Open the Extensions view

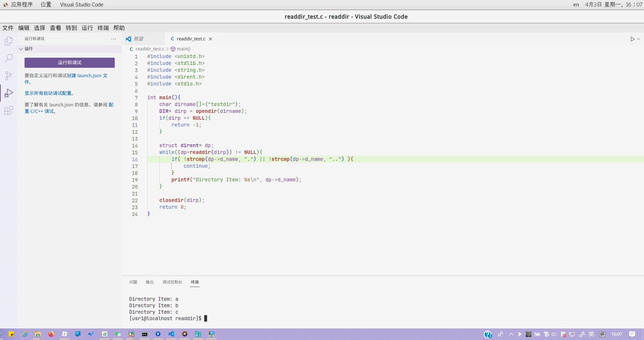9,110
